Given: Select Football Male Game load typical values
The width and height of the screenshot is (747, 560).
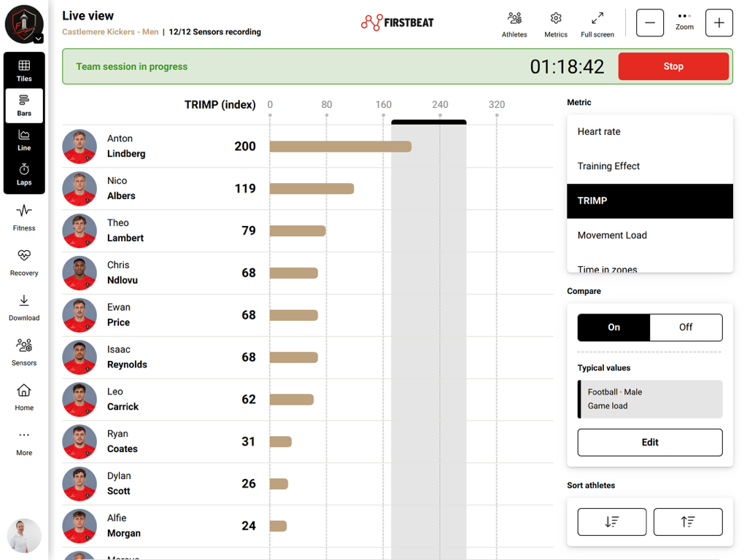Looking at the screenshot, I should pyautogui.click(x=650, y=399).
